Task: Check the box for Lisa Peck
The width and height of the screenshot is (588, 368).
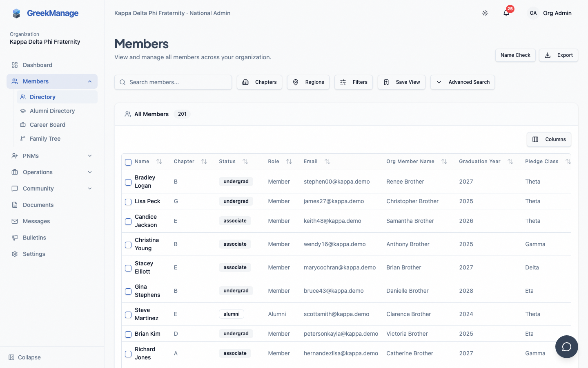Action: 128,202
